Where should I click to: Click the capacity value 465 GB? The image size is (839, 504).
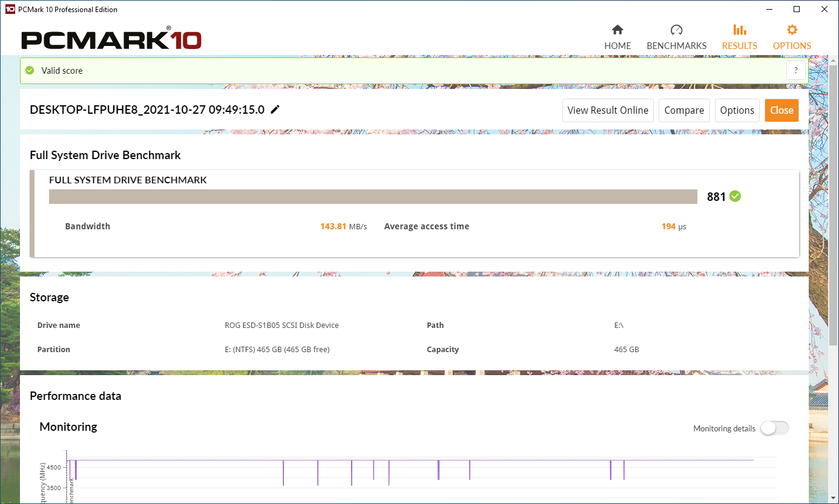pyautogui.click(x=627, y=349)
